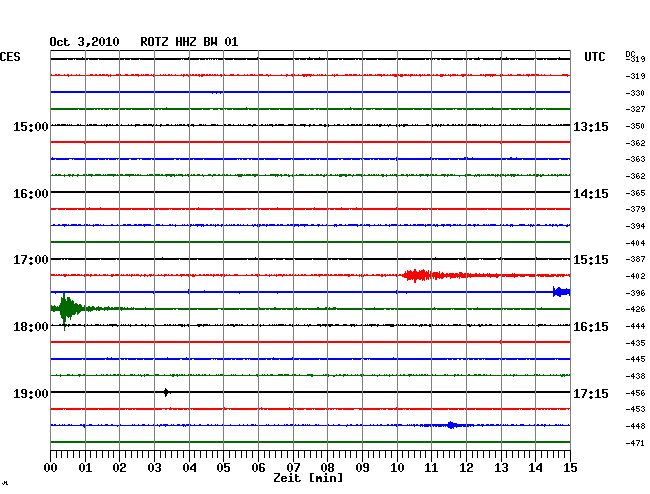This screenshot has height=494, width=650.
Task: Select minute tick label 14
Action: [535, 468]
